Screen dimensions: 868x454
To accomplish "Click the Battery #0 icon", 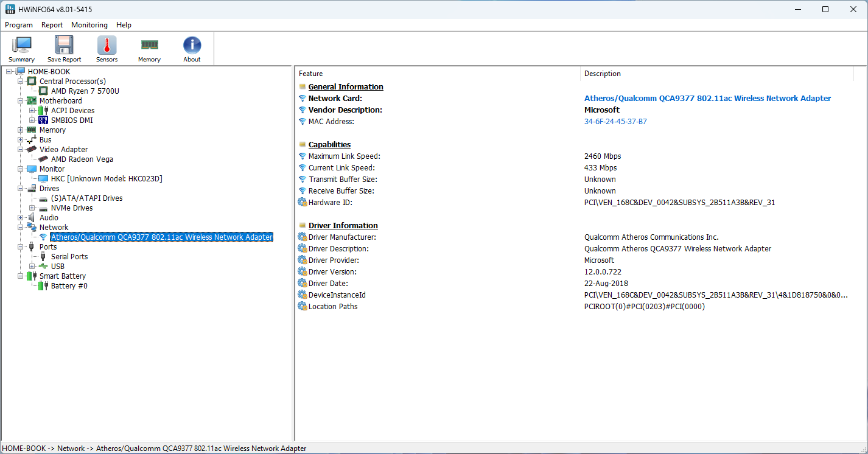I will click(x=43, y=286).
